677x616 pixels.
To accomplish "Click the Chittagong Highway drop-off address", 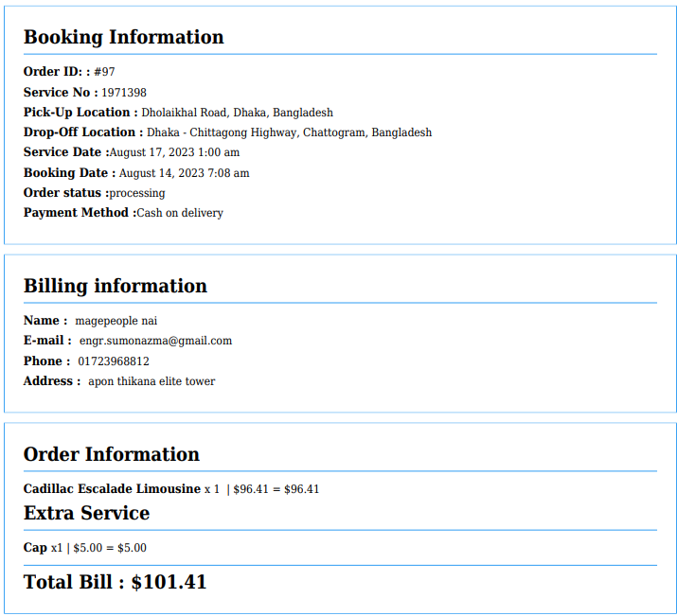I will tap(289, 132).
